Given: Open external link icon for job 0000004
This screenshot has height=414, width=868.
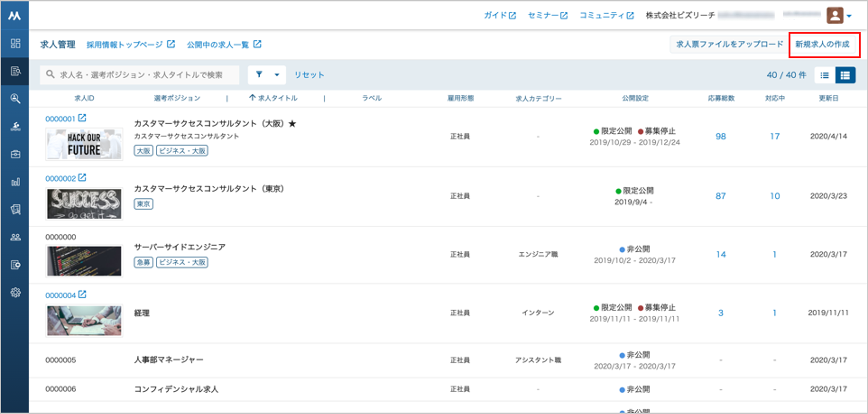Looking at the screenshot, I should click(82, 294).
